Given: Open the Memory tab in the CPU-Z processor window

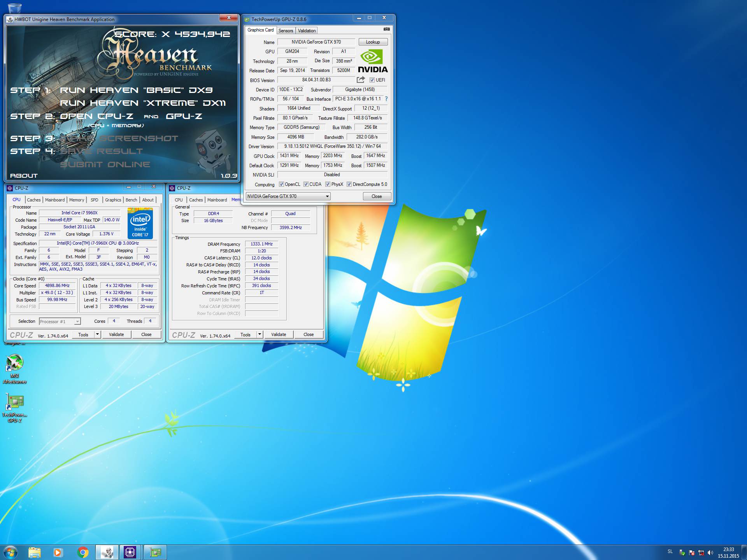Looking at the screenshot, I should pyautogui.click(x=77, y=200).
